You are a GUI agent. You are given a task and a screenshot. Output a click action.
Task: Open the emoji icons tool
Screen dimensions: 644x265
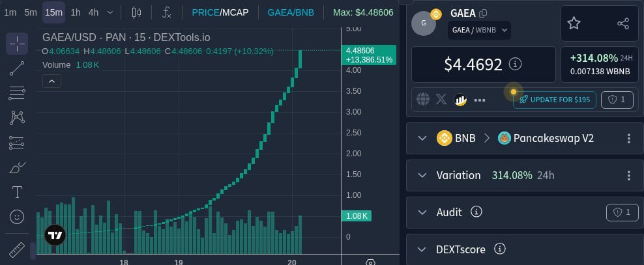tap(17, 217)
